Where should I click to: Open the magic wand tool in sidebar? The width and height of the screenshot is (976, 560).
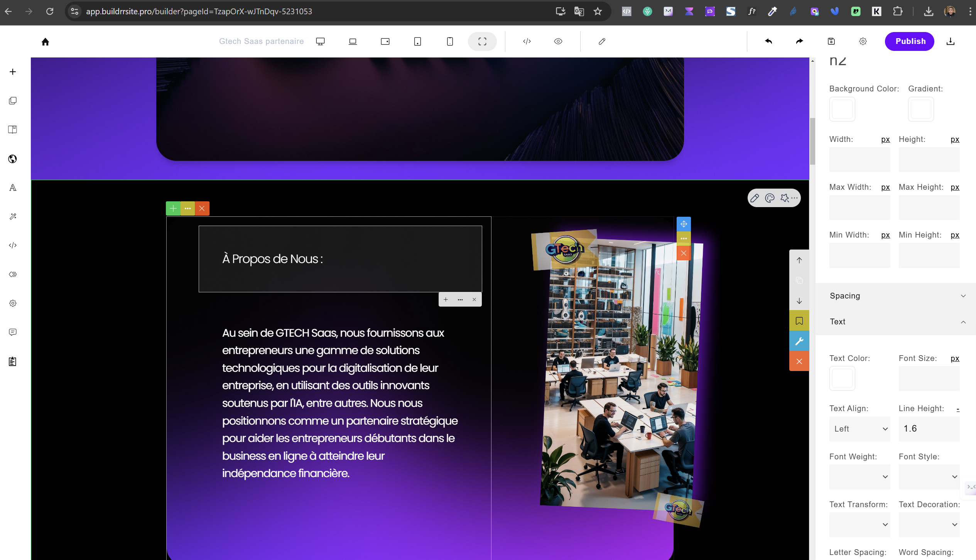click(x=13, y=216)
